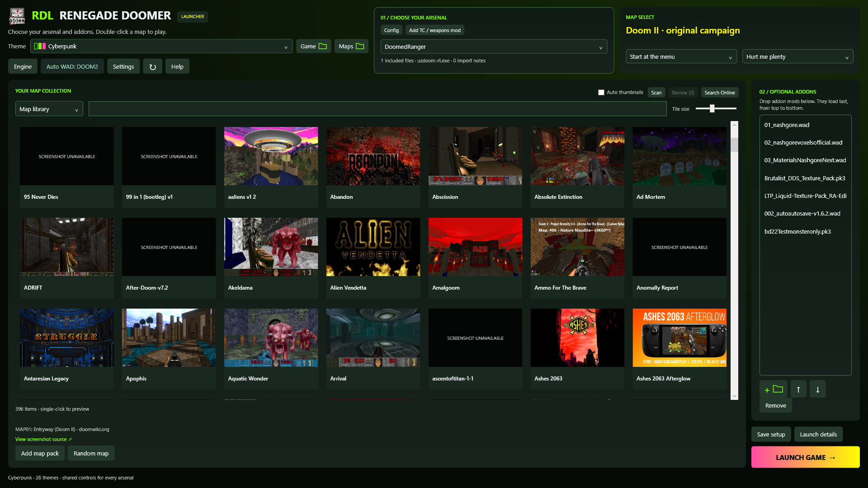Click the Scan button
This screenshot has width=868, height=488.
(x=656, y=93)
